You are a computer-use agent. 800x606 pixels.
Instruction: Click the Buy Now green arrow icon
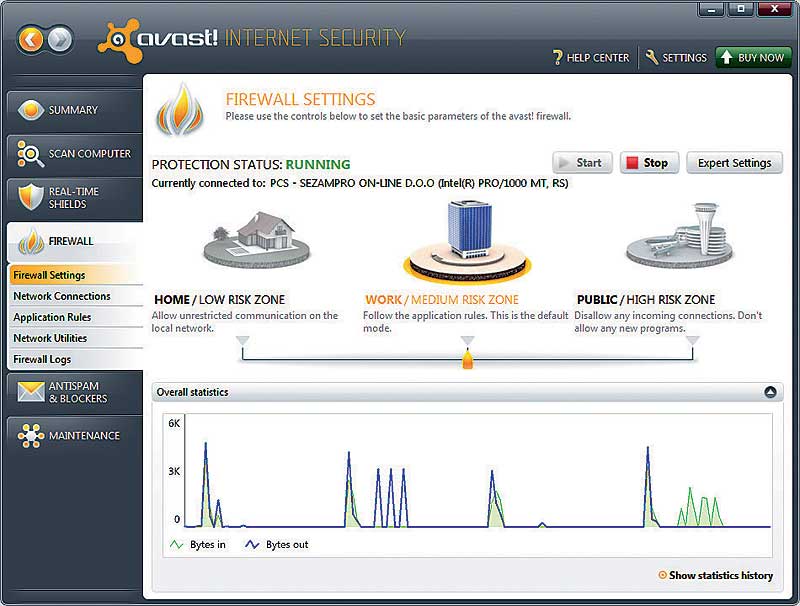click(727, 57)
